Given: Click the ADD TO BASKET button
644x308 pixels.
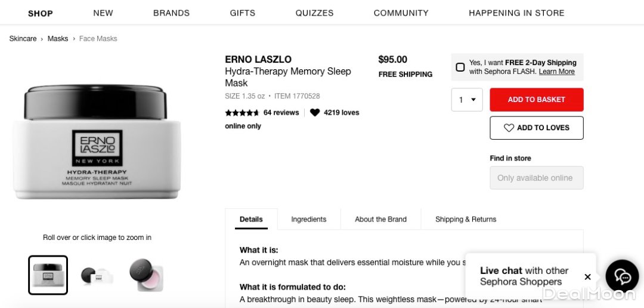Looking at the screenshot, I should [x=536, y=100].
